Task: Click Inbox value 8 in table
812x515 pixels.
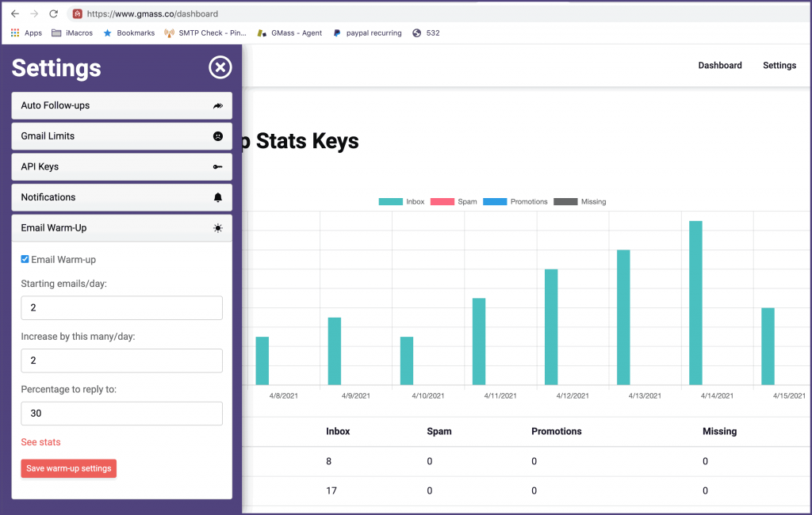Action: [x=329, y=461]
